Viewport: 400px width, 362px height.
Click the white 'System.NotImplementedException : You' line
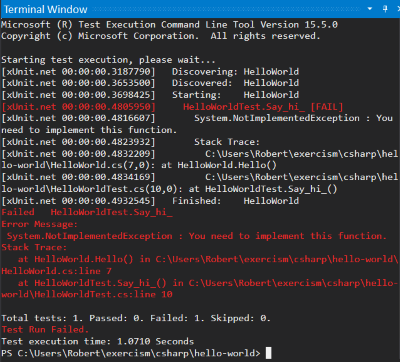tap(197, 118)
